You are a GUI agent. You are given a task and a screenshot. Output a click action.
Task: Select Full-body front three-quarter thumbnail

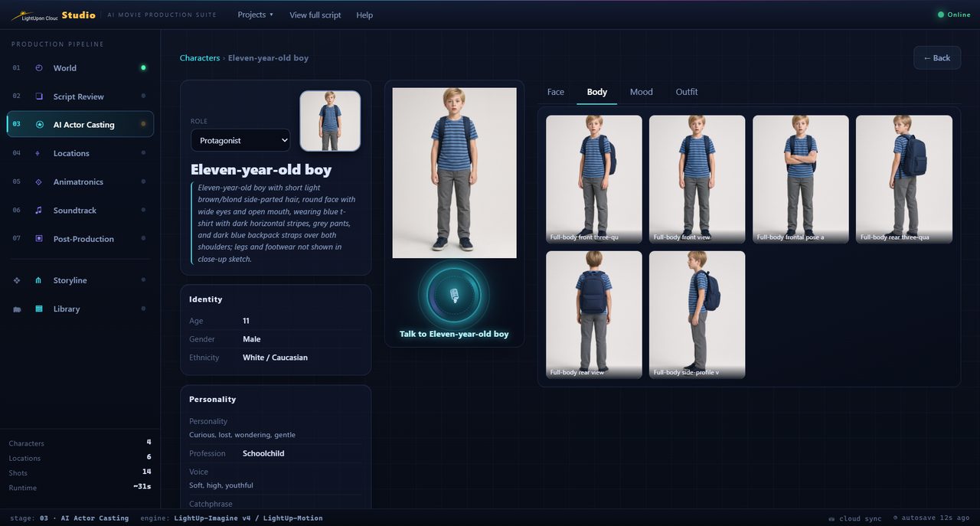594,179
